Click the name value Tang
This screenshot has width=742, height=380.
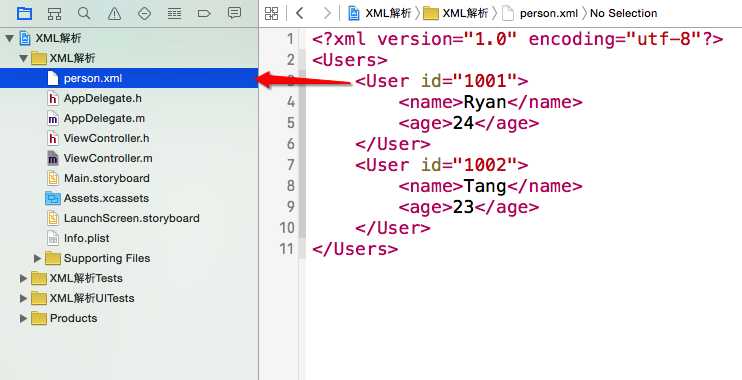485,186
